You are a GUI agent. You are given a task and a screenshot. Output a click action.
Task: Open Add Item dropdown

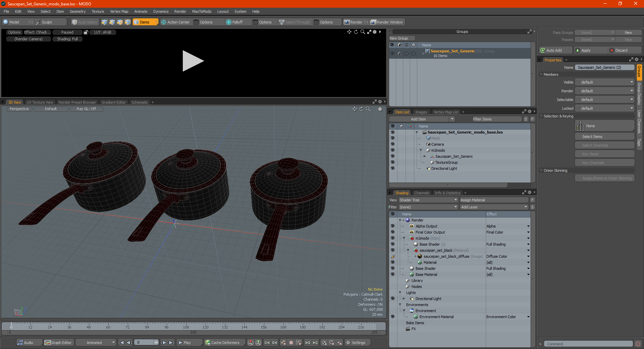coord(422,119)
